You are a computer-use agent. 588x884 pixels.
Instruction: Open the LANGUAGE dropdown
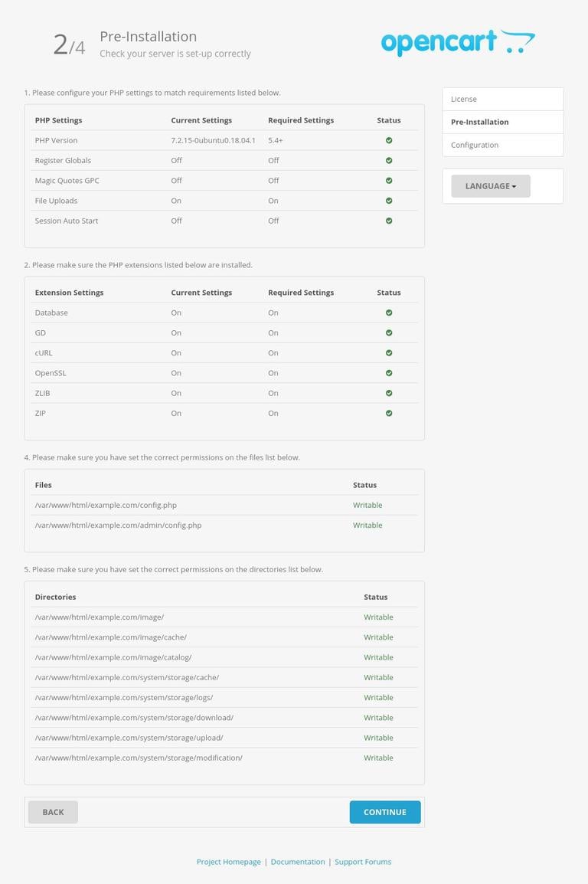point(490,185)
